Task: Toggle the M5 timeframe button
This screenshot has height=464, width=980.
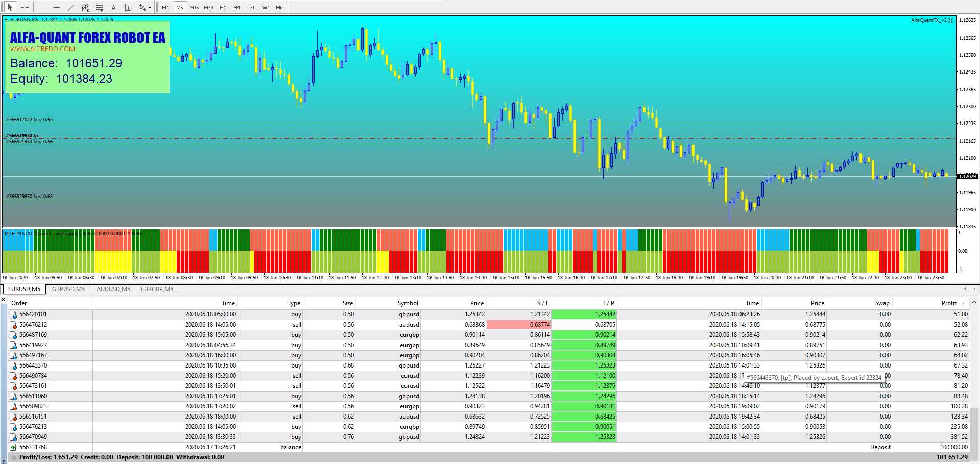Action: coord(180,7)
